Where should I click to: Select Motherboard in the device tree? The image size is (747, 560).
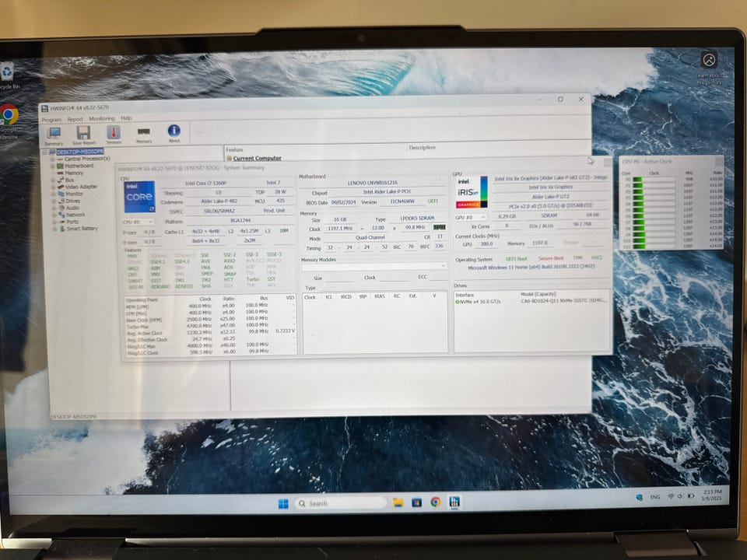pyautogui.click(x=79, y=166)
